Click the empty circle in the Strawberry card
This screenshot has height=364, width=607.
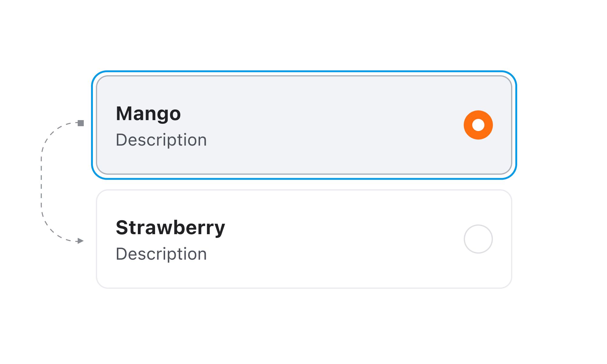click(478, 239)
